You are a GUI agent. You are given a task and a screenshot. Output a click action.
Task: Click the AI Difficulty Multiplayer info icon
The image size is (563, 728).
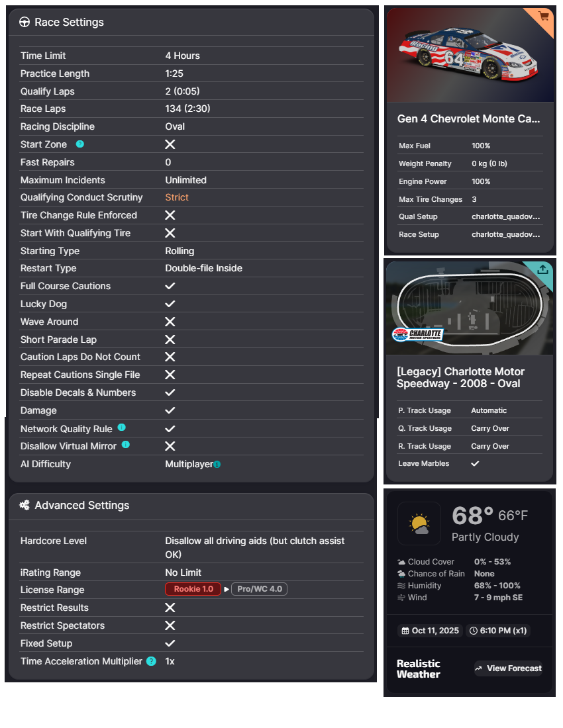(217, 465)
